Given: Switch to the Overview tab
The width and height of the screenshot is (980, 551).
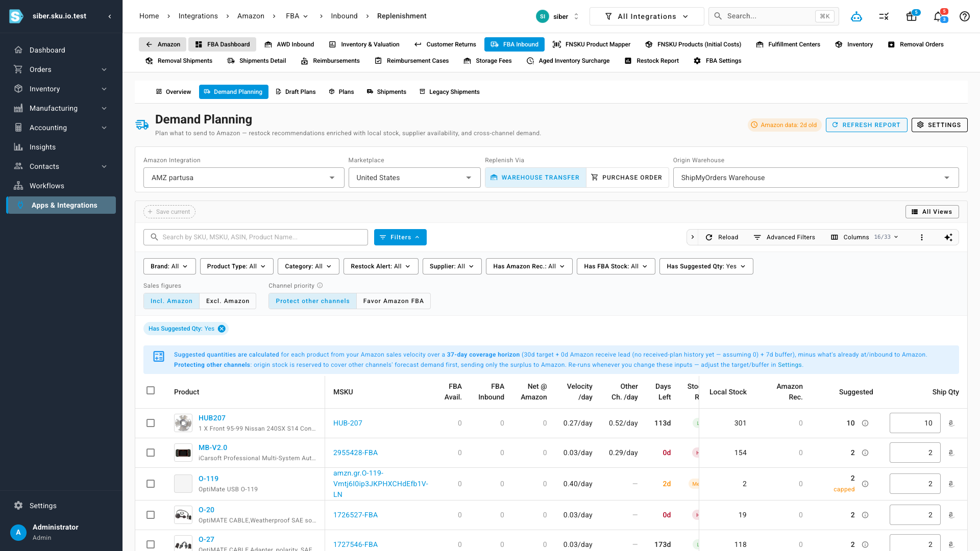Looking at the screenshot, I should (x=174, y=92).
